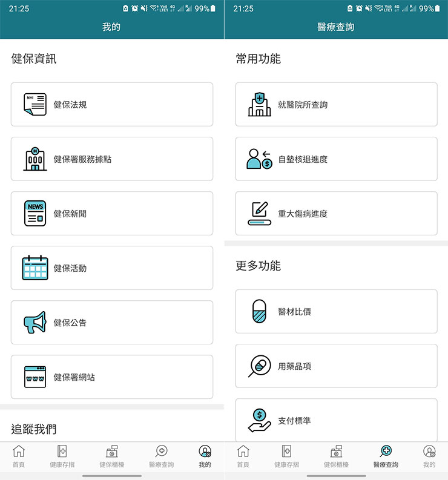This screenshot has width=448, height=480.
Task: Tap the hospital icon for 就醫院所查詢
Action: (260, 104)
